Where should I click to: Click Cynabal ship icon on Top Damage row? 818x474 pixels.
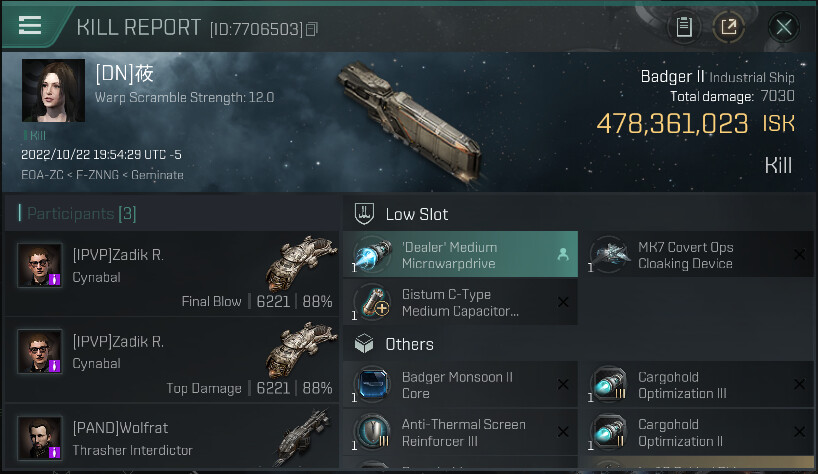click(300, 350)
